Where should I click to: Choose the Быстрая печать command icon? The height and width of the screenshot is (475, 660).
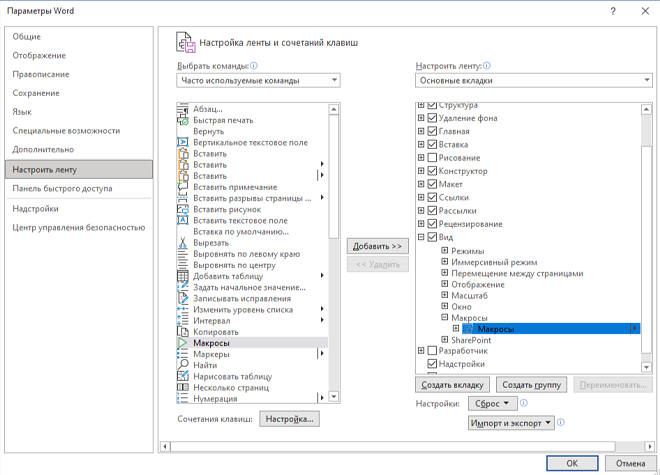pyautogui.click(x=183, y=120)
